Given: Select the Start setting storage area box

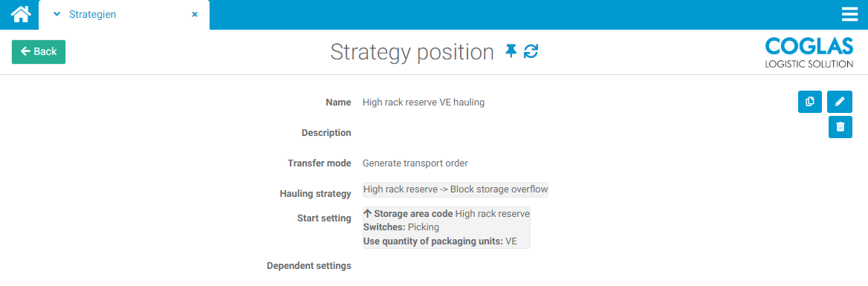Looking at the screenshot, I should (446, 227).
